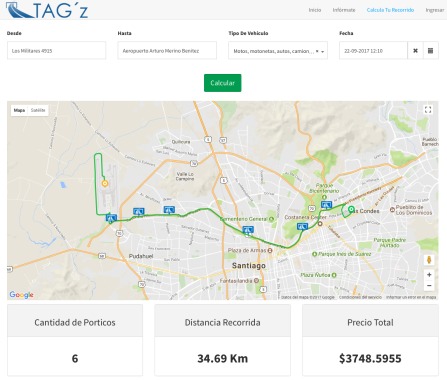Click the green origin marker in Las Condes

(x=351, y=209)
